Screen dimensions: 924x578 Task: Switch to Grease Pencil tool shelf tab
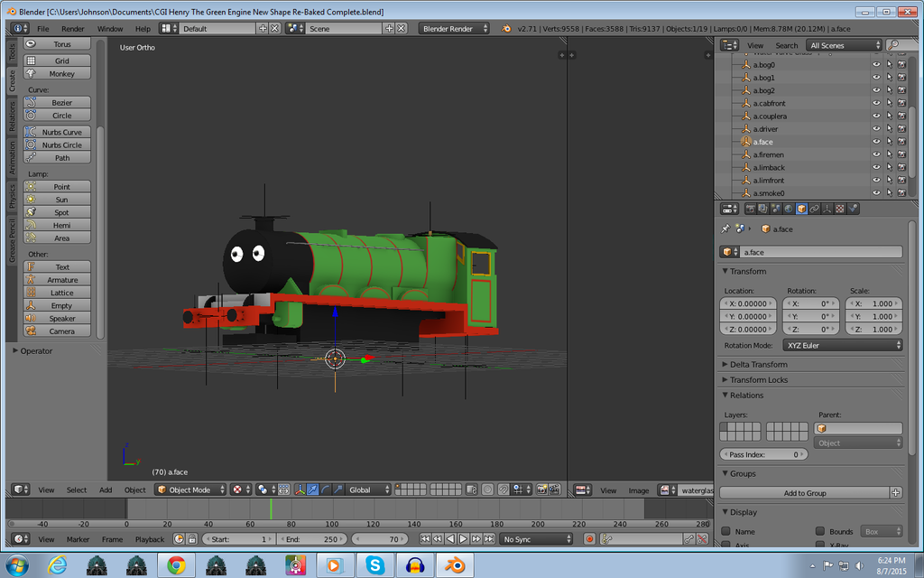point(12,240)
